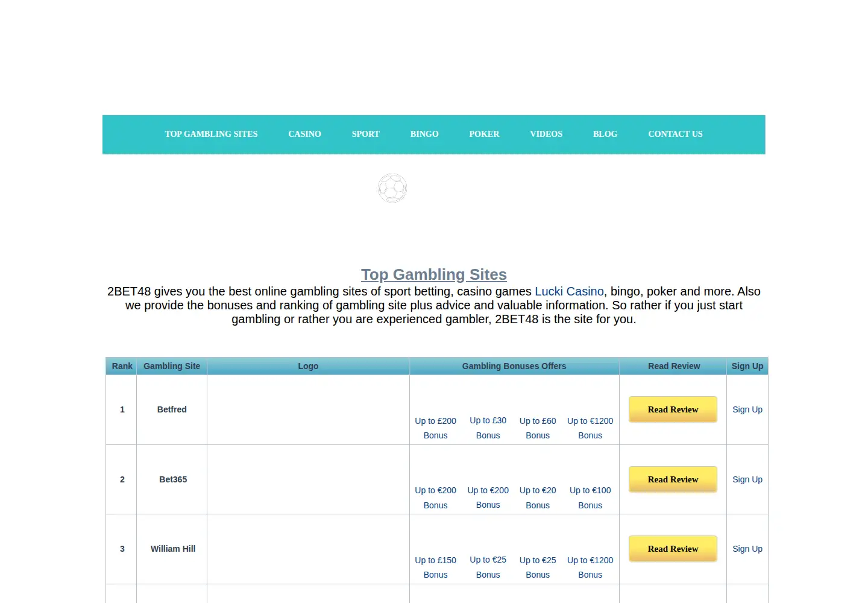Open the Contact Us menu item
Image resolution: width=868 pixels, height=603 pixels.
(x=675, y=134)
